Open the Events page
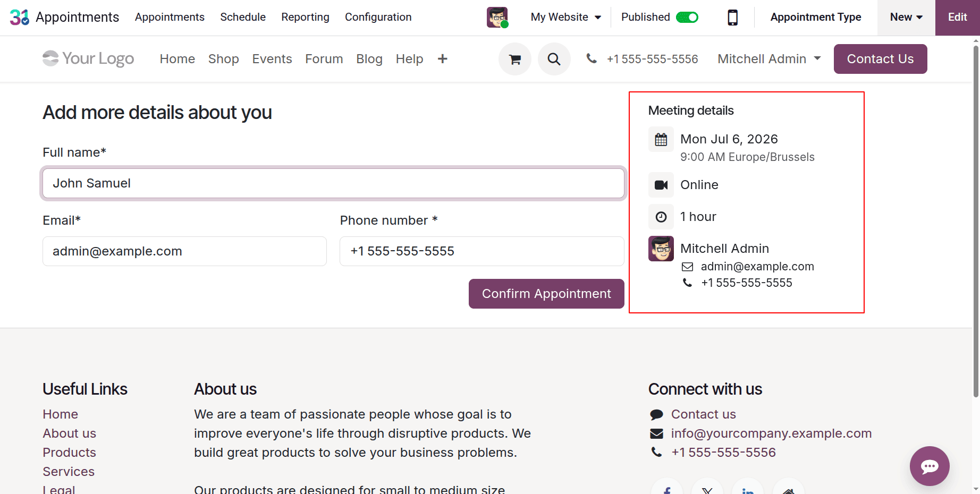Viewport: 980px width, 494px height. (272, 59)
